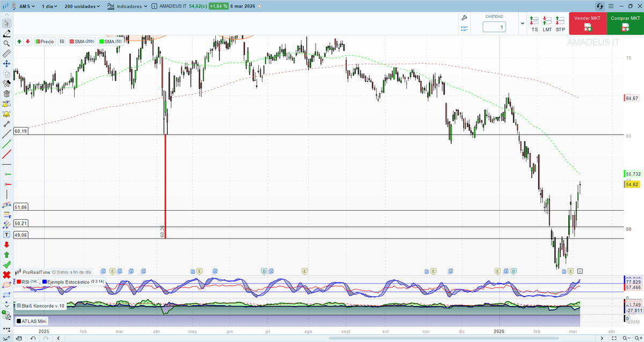This screenshot has width=644, height=342.
Task: Open the 1 día timeframe dropdown
Action: coord(49,6)
